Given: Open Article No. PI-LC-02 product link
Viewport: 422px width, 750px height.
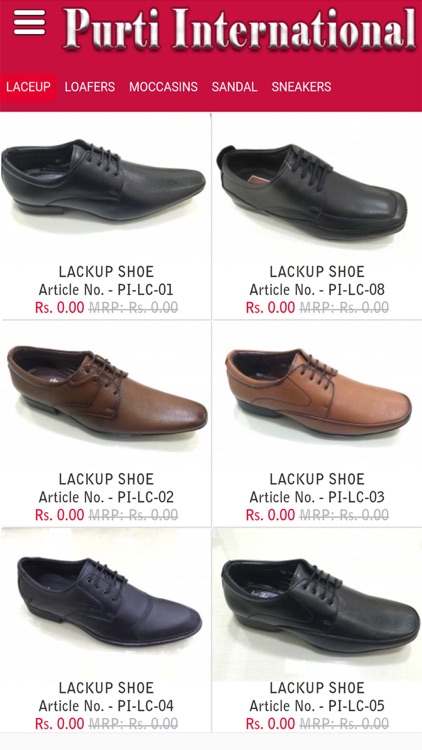Looking at the screenshot, I should click(x=106, y=497).
